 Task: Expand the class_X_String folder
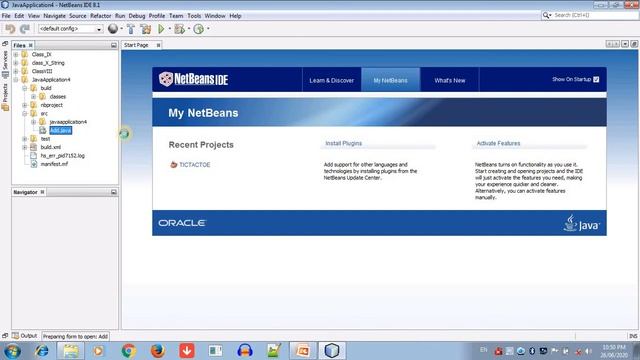(x=16, y=63)
